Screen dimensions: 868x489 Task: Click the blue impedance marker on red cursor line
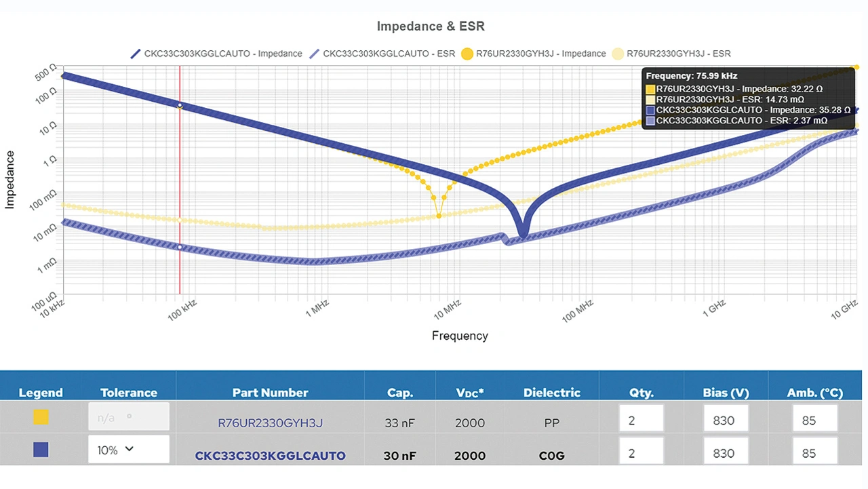180,105
